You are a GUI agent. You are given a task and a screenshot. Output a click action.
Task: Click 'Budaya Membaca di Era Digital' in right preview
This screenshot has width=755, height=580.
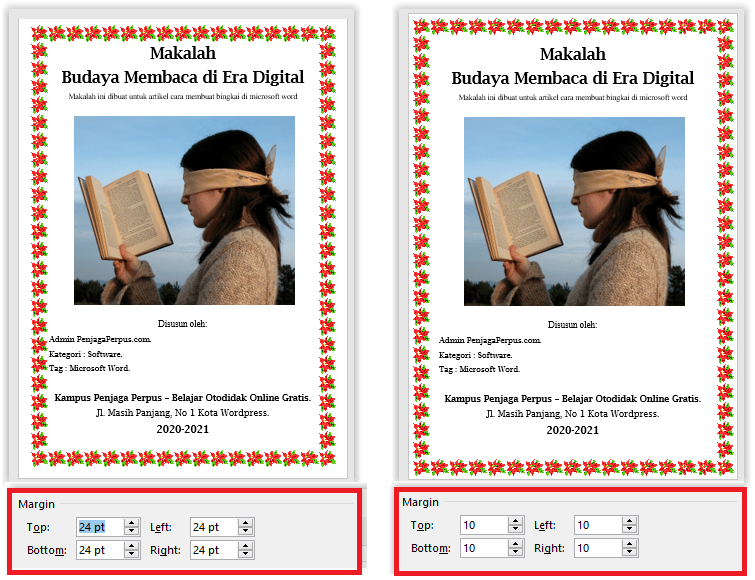pos(573,78)
